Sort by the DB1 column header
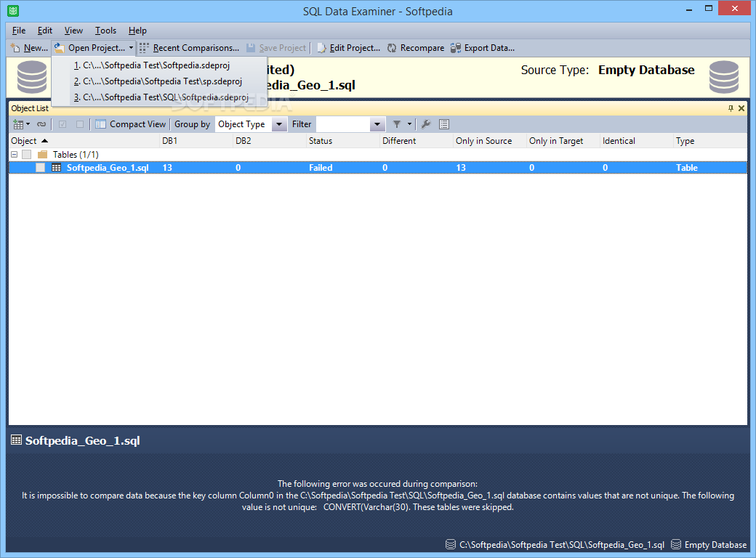 (x=196, y=141)
